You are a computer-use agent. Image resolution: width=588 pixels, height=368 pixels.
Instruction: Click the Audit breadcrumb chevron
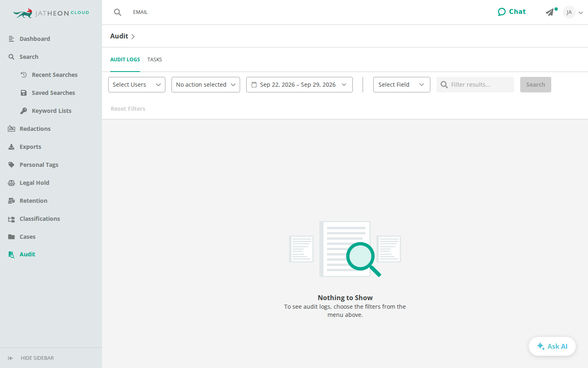pos(133,36)
